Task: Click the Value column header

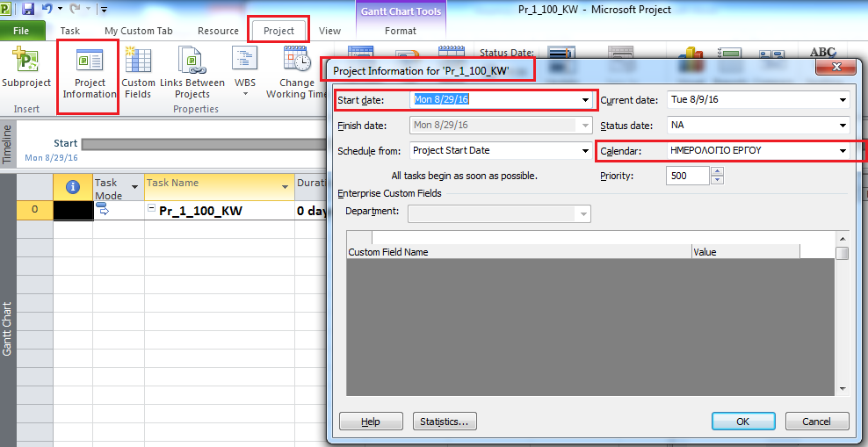Action: pos(745,252)
